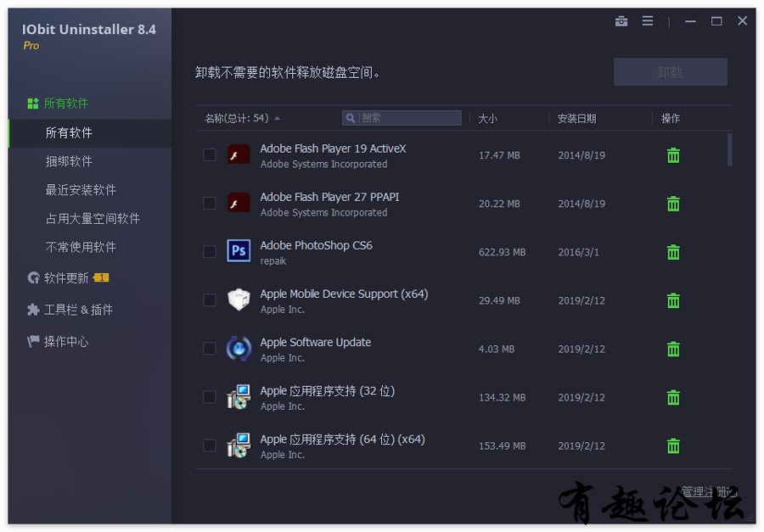This screenshot has height=532, width=764.
Task: Check the Apple 应用程序支持 (32 位) checkbox
Action: point(210,397)
